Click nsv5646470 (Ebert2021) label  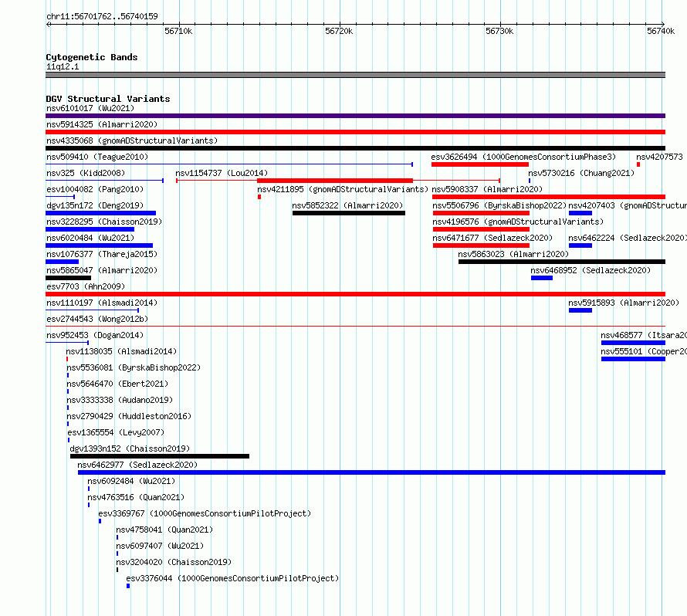tap(117, 384)
